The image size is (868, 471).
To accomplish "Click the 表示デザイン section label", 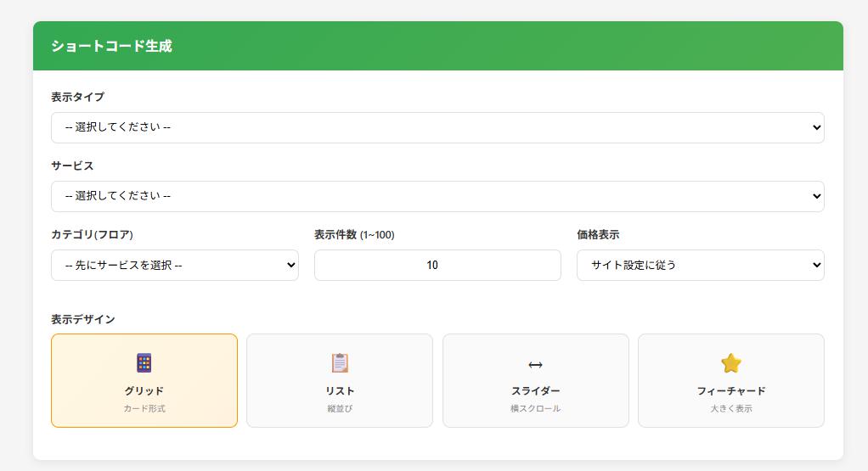I will 83,320.
